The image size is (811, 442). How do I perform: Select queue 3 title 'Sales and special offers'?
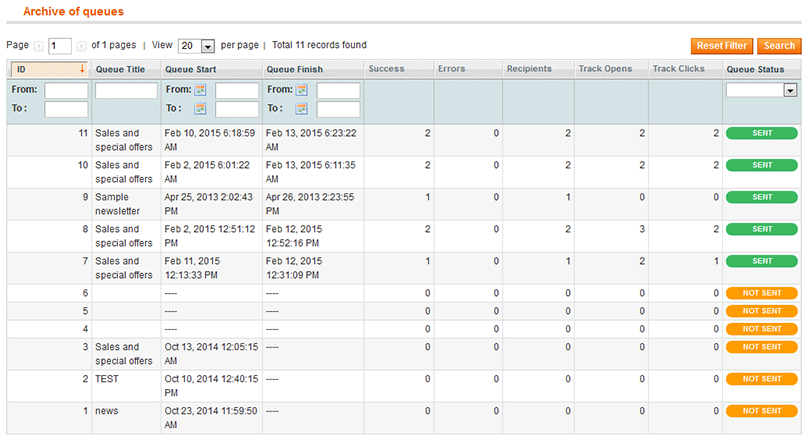[x=126, y=354]
